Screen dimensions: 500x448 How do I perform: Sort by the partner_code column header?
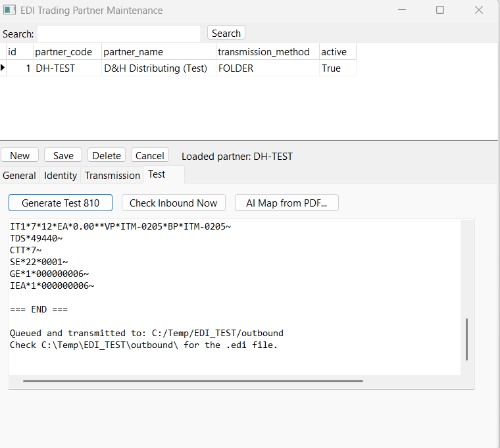coord(67,52)
